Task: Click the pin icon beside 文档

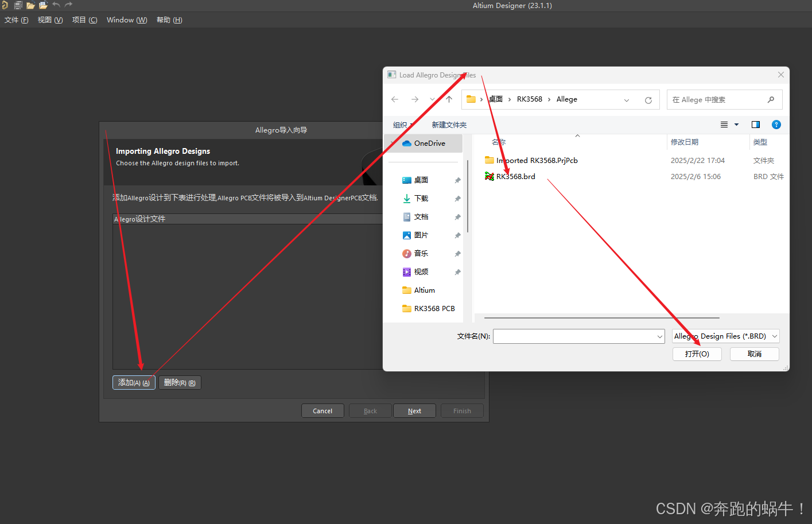Action: tap(457, 217)
